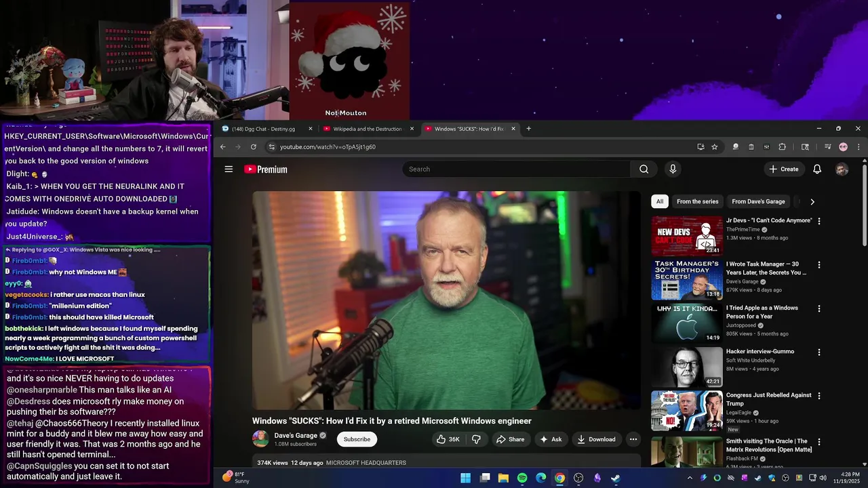Open options for I Wrote Task Manager video
868x488 pixels.
click(x=818, y=265)
